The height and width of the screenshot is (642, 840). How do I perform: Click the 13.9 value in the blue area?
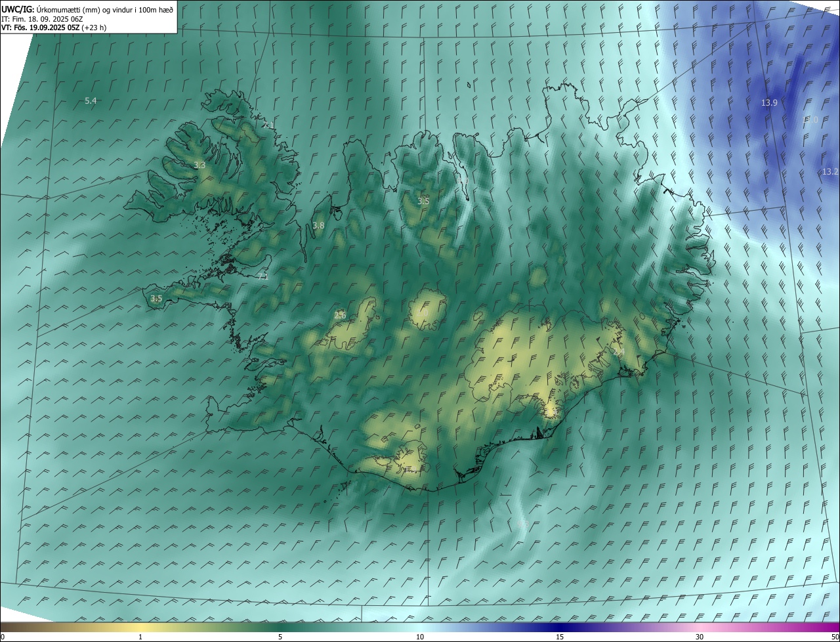[769, 102]
